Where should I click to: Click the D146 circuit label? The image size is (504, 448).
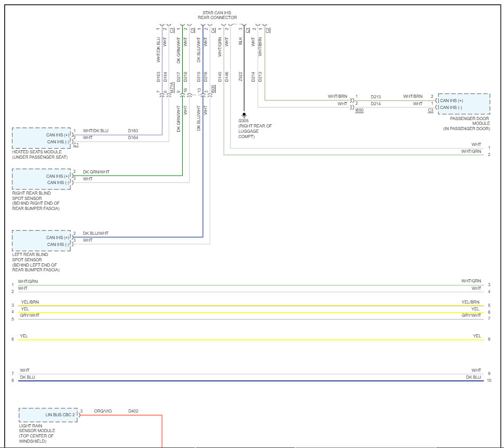[227, 77]
